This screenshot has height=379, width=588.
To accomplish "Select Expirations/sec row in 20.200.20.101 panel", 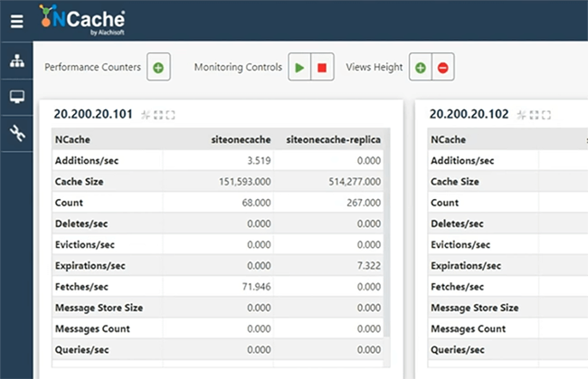I will click(218, 265).
